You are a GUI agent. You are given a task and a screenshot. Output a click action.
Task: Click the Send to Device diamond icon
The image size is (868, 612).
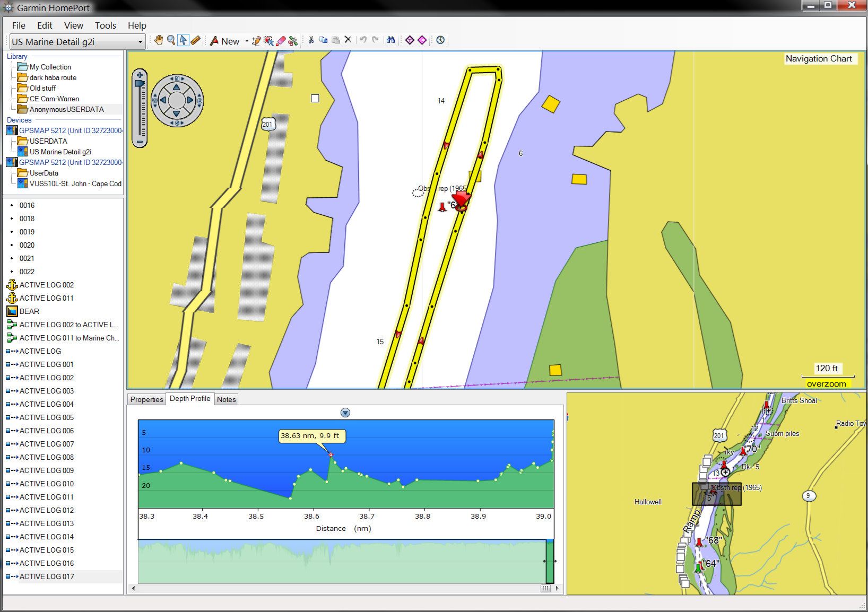(410, 40)
